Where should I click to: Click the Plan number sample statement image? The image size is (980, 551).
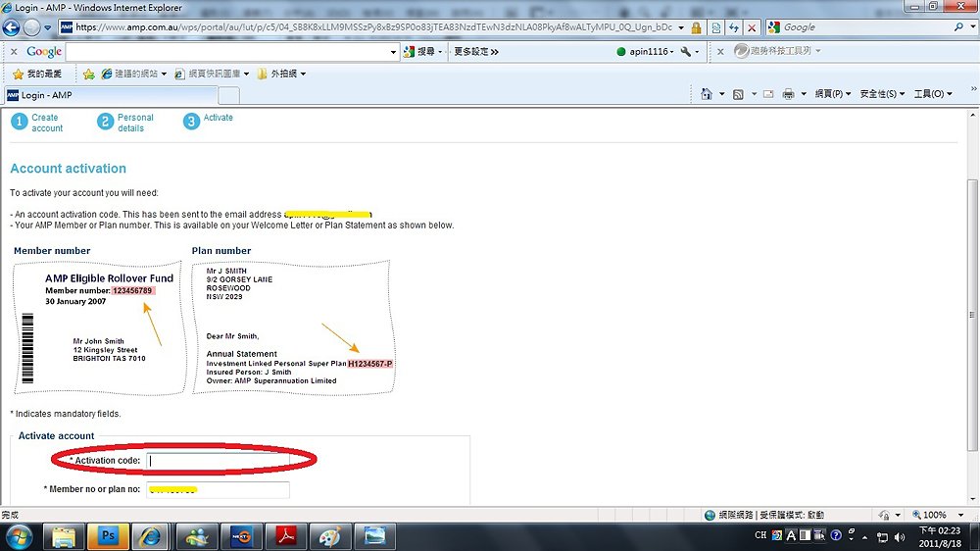click(x=294, y=327)
